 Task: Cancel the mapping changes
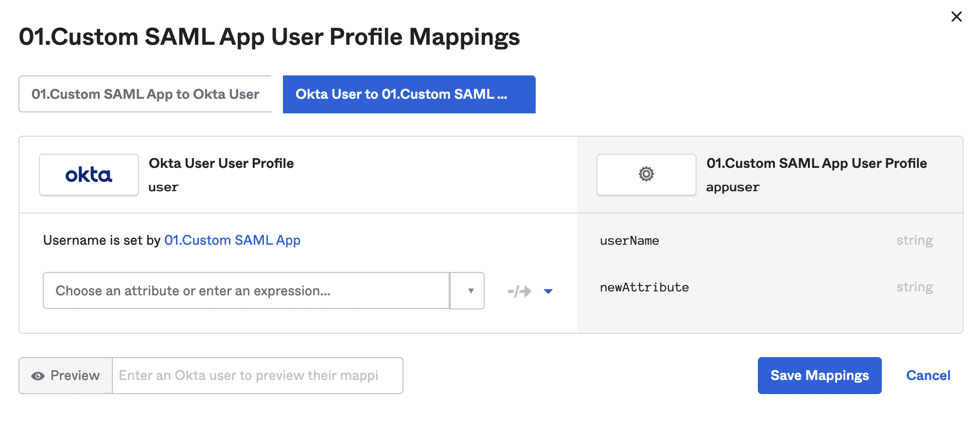tap(928, 376)
